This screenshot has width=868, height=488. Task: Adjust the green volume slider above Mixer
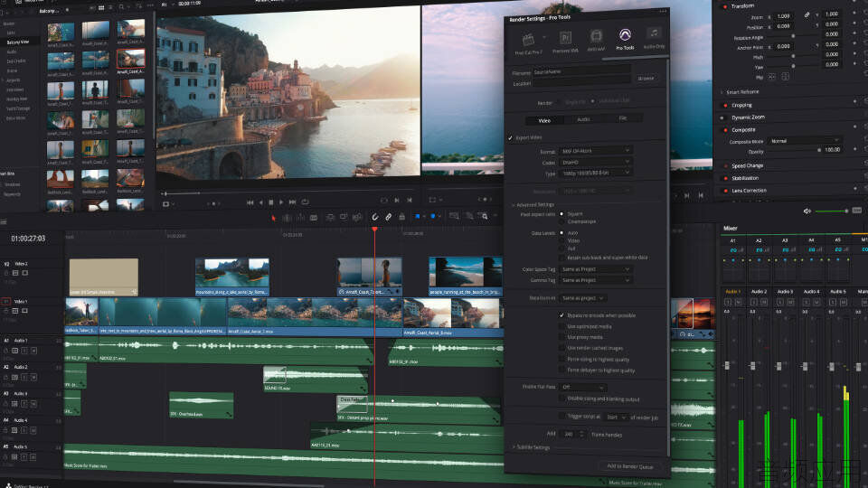tap(831, 211)
